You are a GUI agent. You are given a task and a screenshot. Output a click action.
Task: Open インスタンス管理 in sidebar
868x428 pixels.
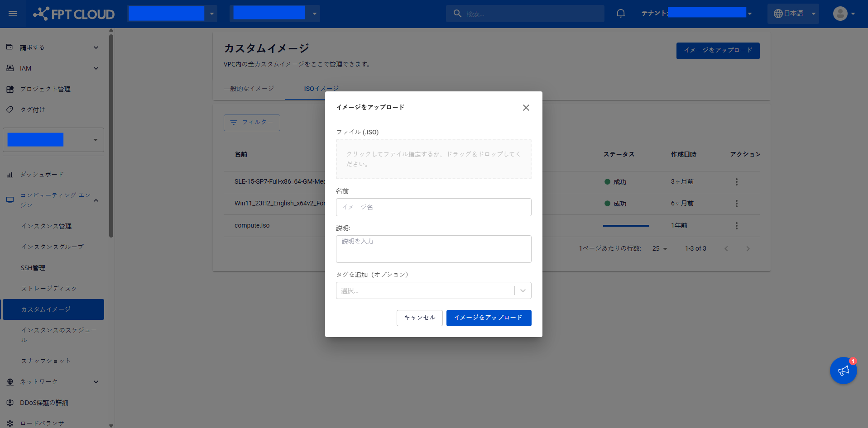[46, 226]
